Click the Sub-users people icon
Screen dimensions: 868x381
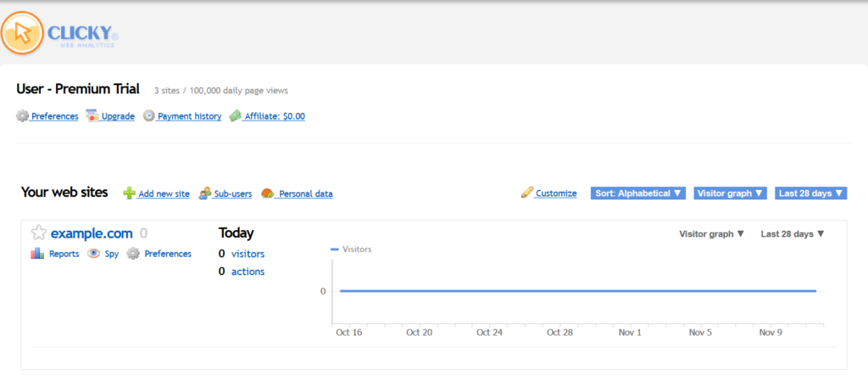pyautogui.click(x=205, y=193)
